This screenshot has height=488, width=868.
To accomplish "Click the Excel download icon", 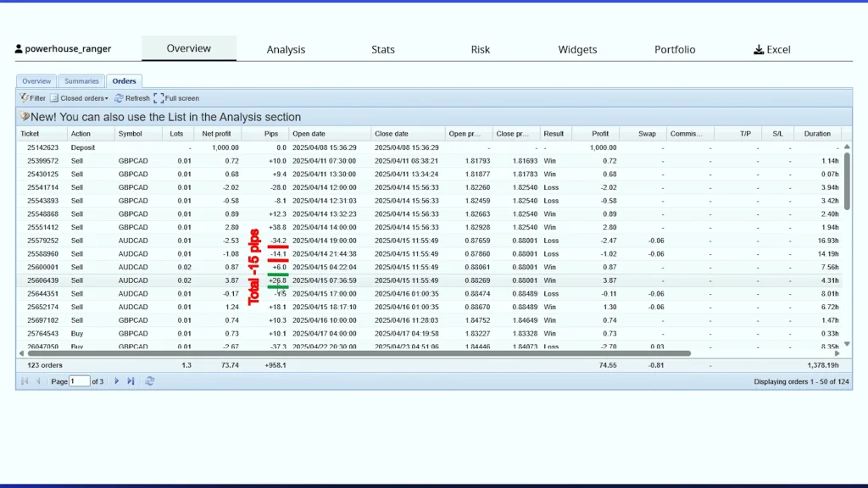I will 759,50.
